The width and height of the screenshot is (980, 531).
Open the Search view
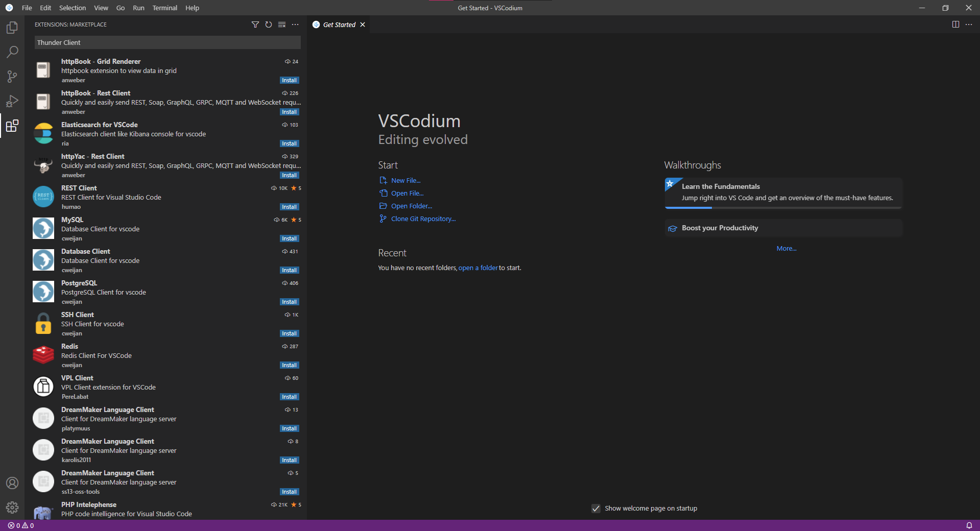(12, 52)
